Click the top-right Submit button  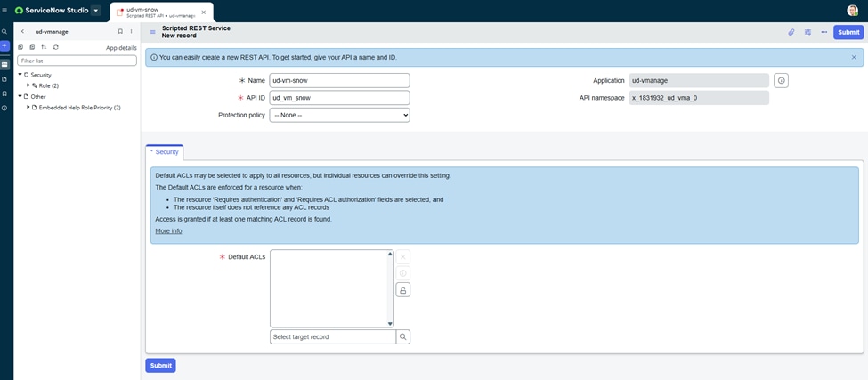848,32
